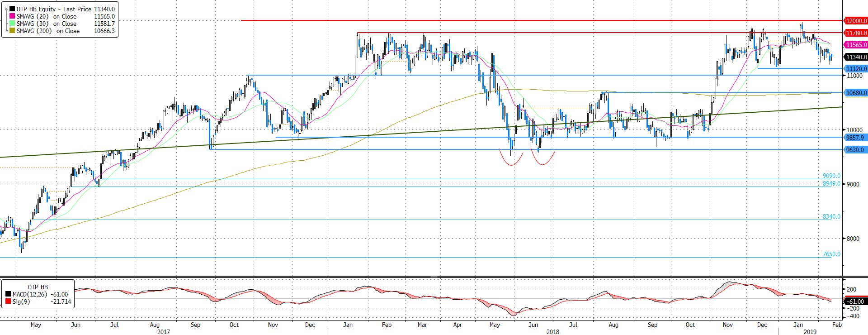Collapse the OTP HB Equity legend tree
This screenshot has width=868, height=335.
click(6, 9)
